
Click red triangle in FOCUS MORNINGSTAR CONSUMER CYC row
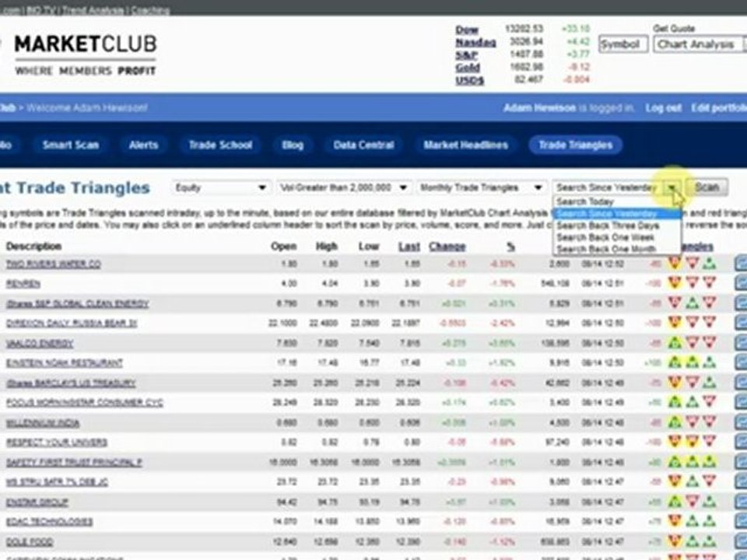click(x=710, y=402)
